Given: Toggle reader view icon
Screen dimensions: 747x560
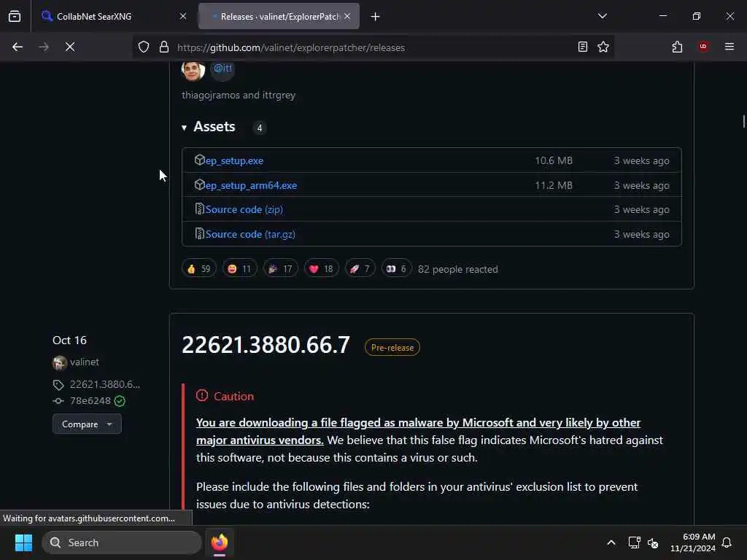Looking at the screenshot, I should tap(583, 47).
